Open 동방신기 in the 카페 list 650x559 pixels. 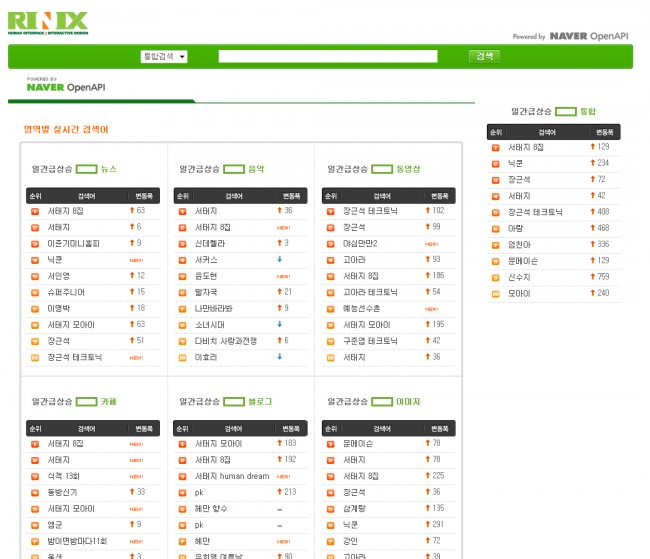pyautogui.click(x=64, y=492)
